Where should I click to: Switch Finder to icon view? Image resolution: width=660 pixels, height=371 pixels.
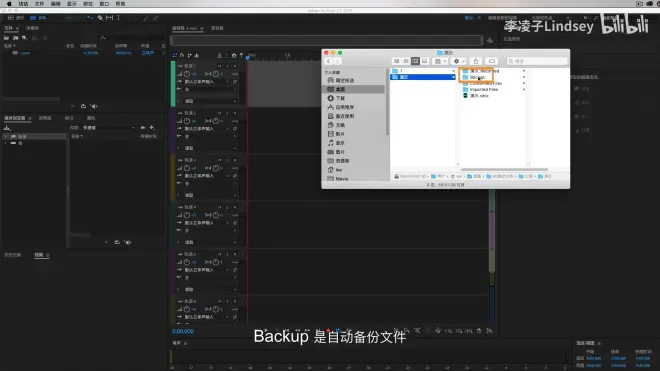(x=397, y=61)
